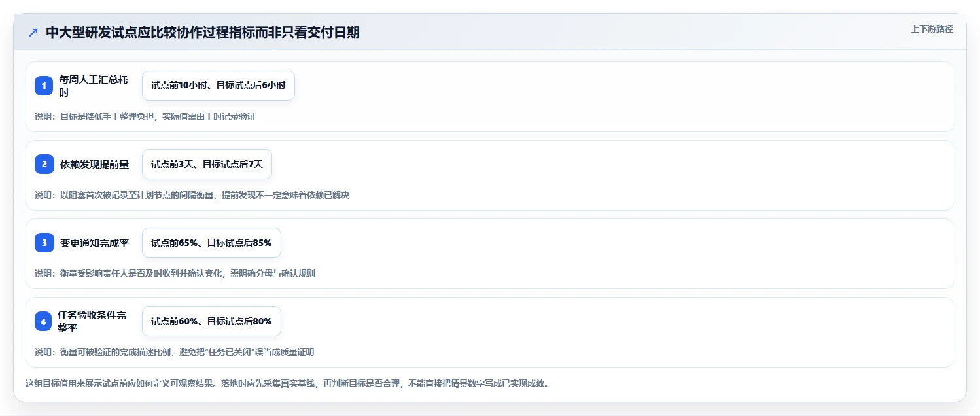This screenshot has height=416, width=980.
Task: Click the 试点前60%、目标试点后80% chip
Action: tap(211, 321)
